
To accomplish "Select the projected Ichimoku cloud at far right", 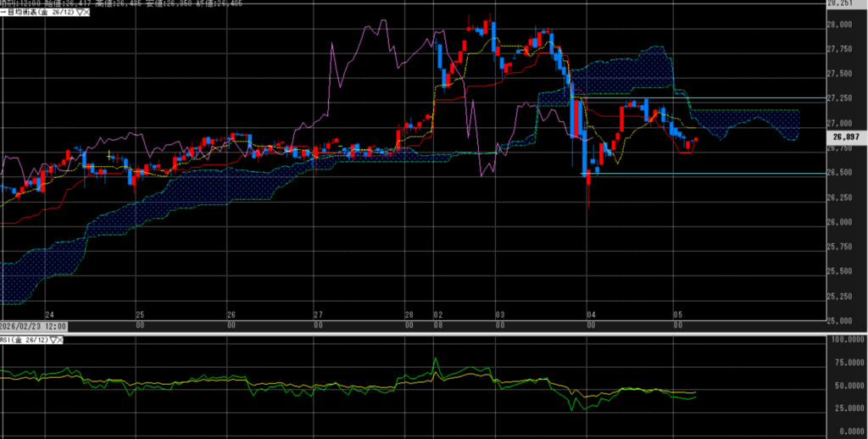I will tap(763, 123).
